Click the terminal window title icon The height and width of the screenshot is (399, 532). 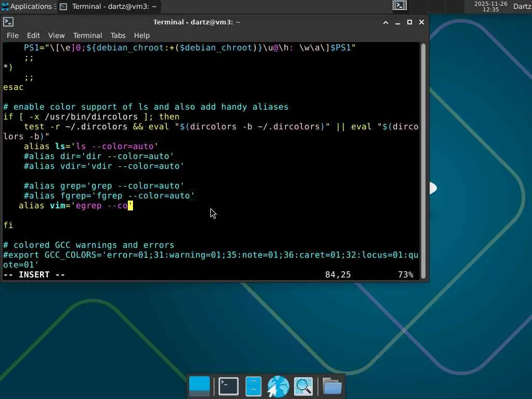pos(8,22)
